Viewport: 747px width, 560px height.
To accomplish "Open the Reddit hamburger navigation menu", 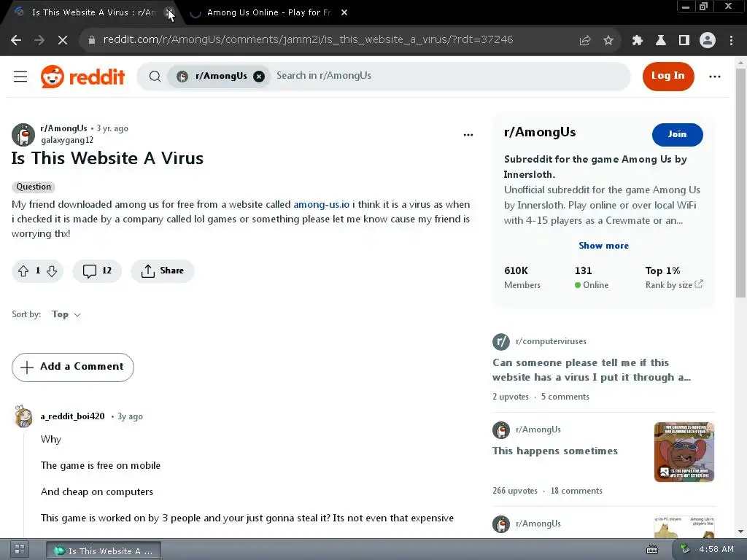I will coord(20,76).
